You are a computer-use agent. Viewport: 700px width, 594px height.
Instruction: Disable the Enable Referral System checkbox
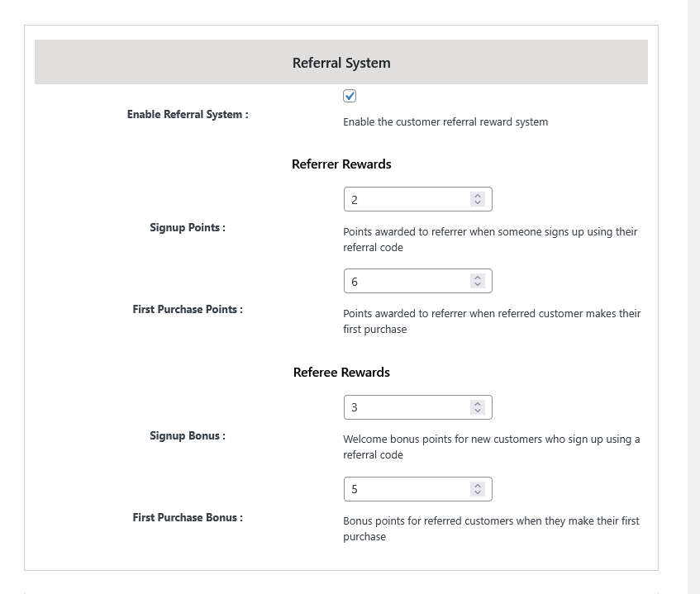click(x=349, y=95)
